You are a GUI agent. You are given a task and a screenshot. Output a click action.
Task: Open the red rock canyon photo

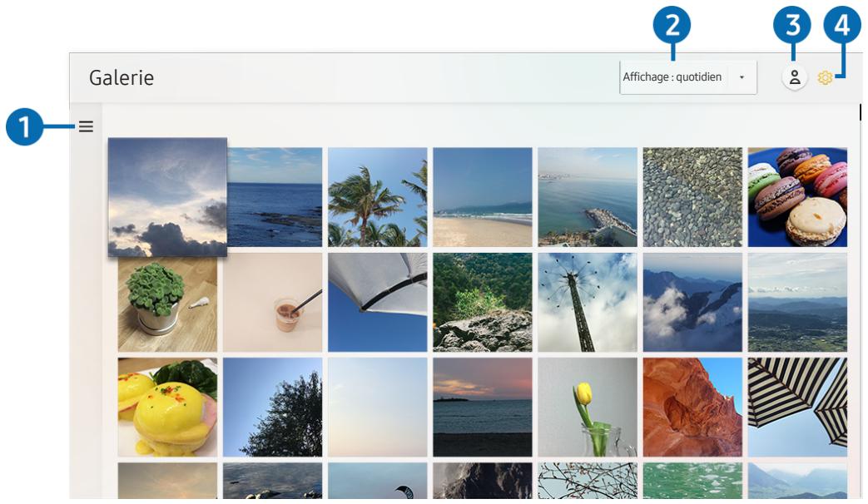tap(692, 408)
